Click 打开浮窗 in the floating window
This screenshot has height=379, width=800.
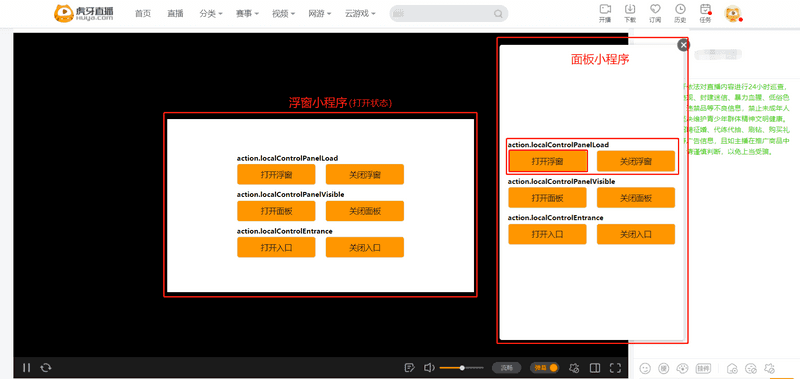[276, 174]
